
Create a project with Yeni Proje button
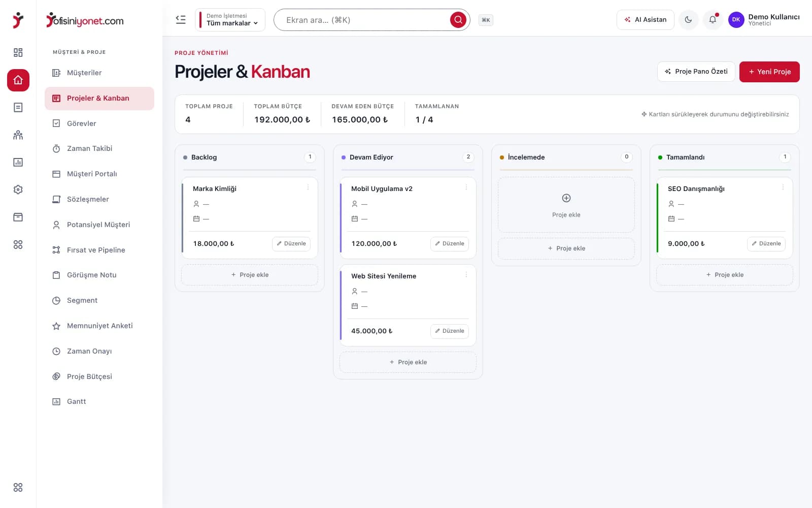pos(769,72)
